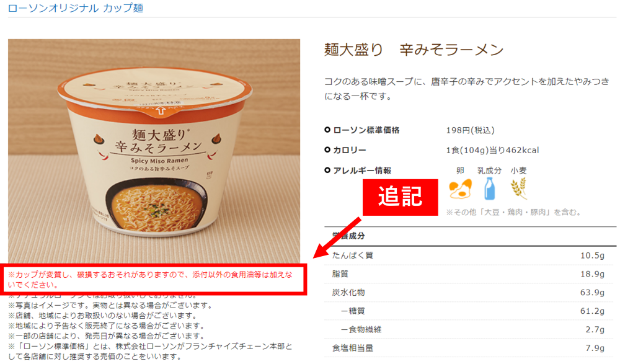The height and width of the screenshot is (364, 620).
Task: Click the milk bottle allergen icon
Action: (x=490, y=189)
